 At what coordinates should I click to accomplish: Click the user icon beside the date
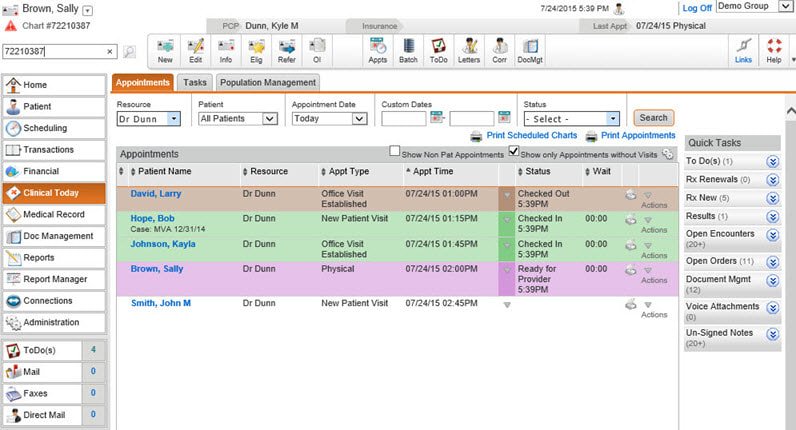pyautogui.click(x=619, y=9)
